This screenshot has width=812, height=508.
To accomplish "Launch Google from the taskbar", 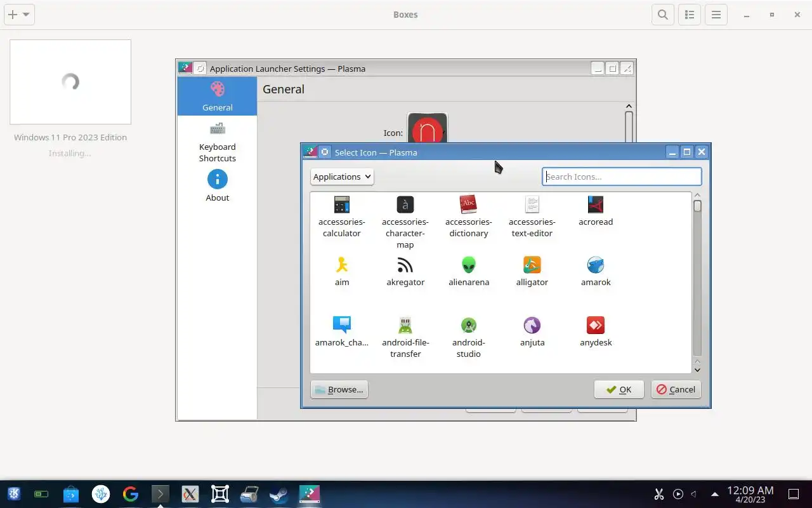I will tap(131, 494).
